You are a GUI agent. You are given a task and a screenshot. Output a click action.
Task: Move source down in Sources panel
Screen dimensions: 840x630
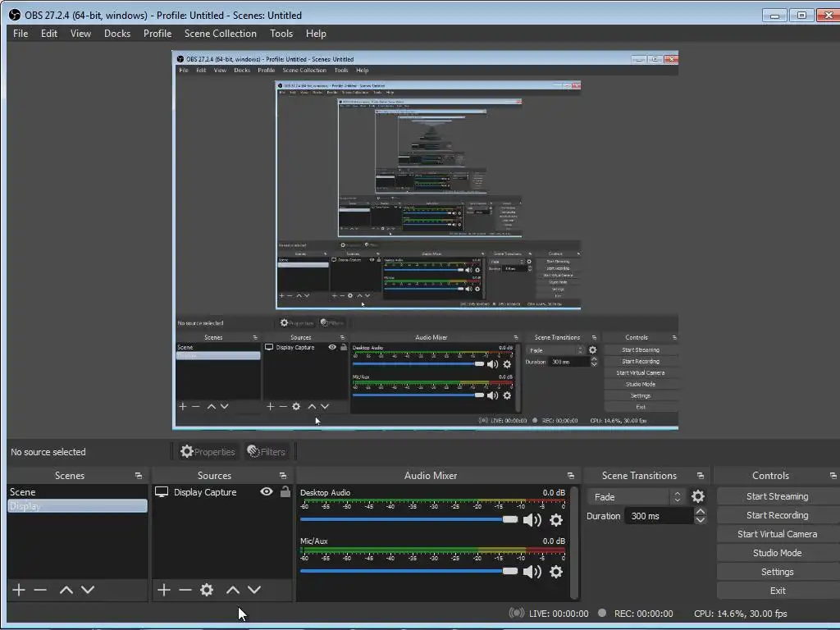pyautogui.click(x=254, y=590)
